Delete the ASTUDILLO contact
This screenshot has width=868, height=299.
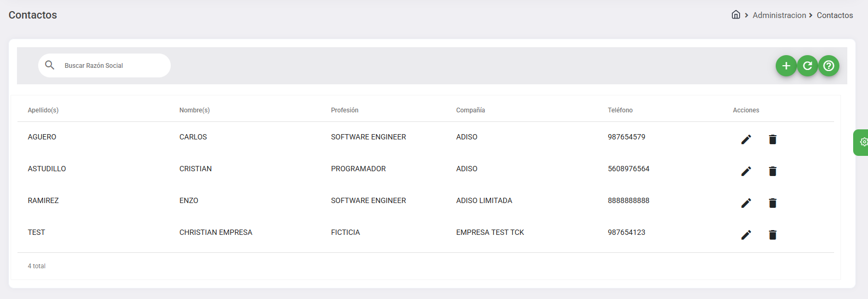click(x=772, y=171)
